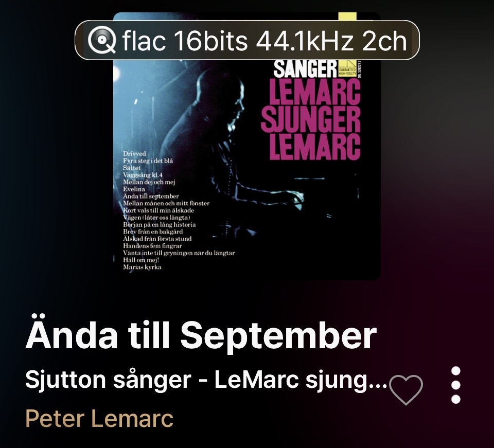The width and height of the screenshot is (494, 448).
Task: Click Marias kyrka in the cover track list
Action: click(x=142, y=267)
